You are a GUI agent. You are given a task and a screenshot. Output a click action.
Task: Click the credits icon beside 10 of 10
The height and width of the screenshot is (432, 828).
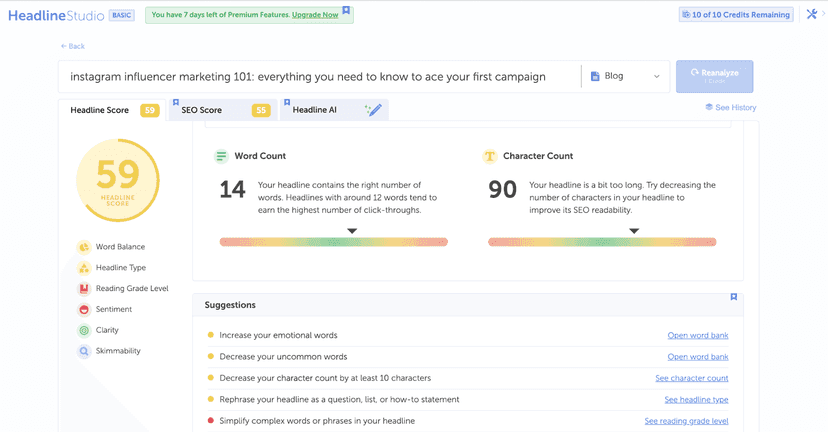point(686,15)
